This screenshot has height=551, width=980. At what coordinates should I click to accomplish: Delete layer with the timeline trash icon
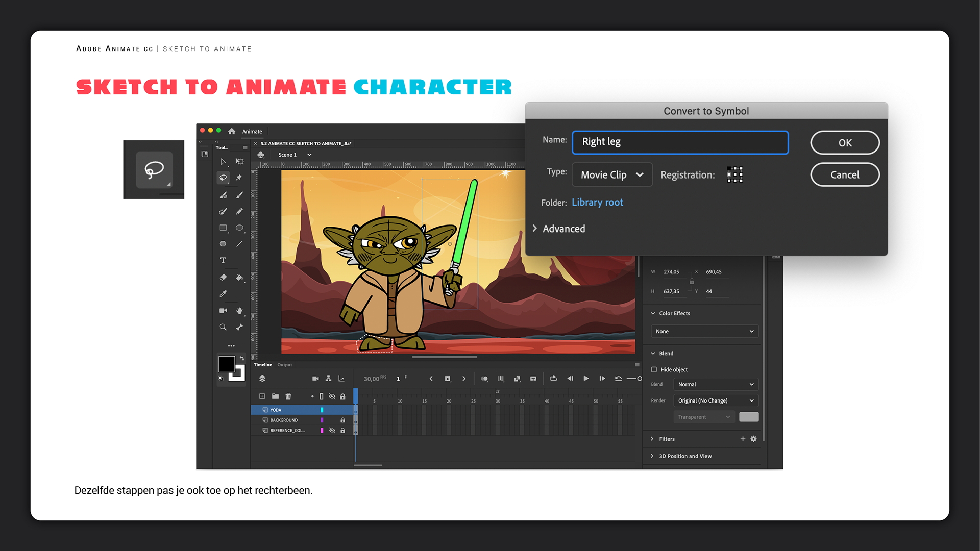288,396
